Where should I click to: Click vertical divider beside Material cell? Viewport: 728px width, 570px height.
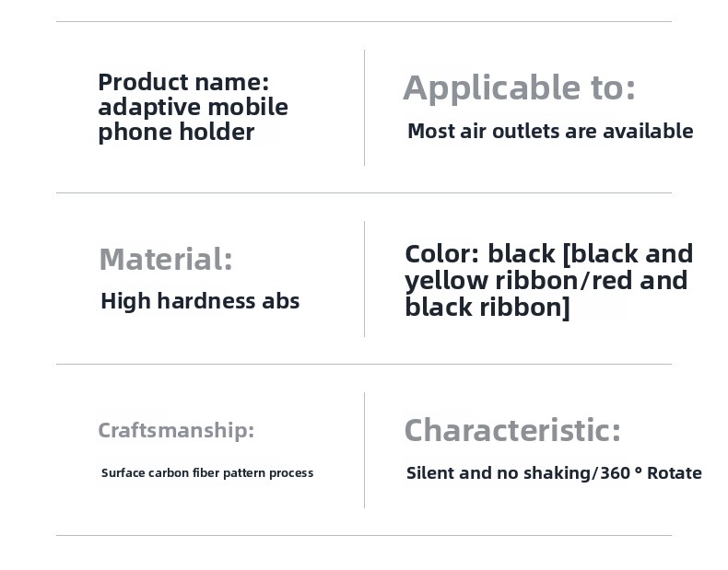[364, 279]
